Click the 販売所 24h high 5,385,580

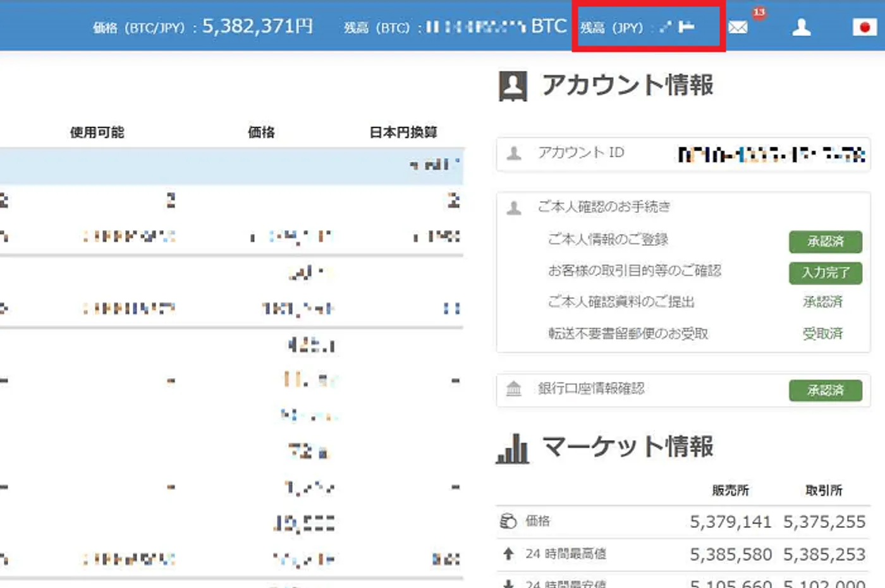(x=731, y=554)
